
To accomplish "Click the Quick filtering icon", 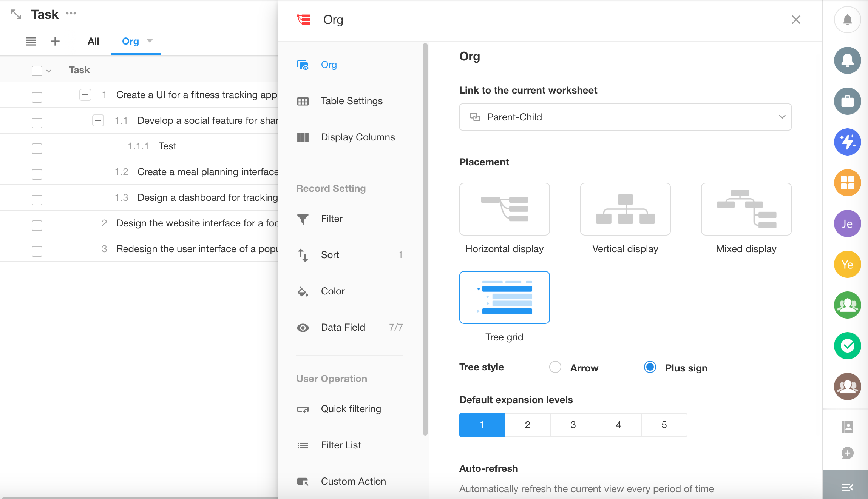I will pyautogui.click(x=303, y=409).
